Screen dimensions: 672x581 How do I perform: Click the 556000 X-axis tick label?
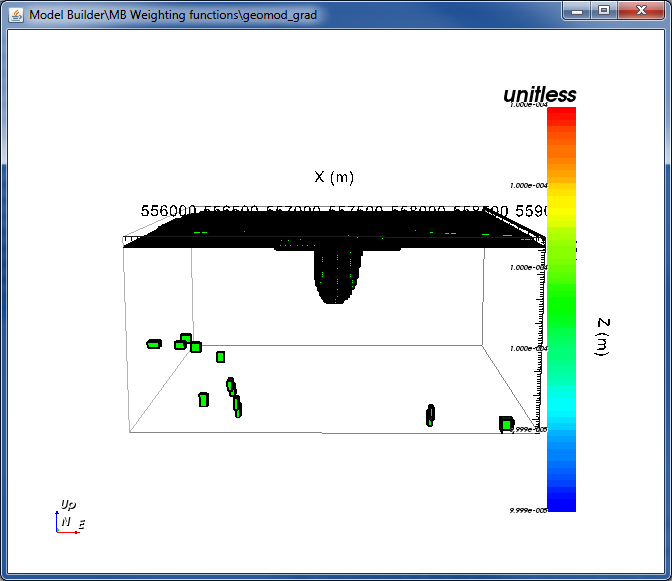pos(168,211)
